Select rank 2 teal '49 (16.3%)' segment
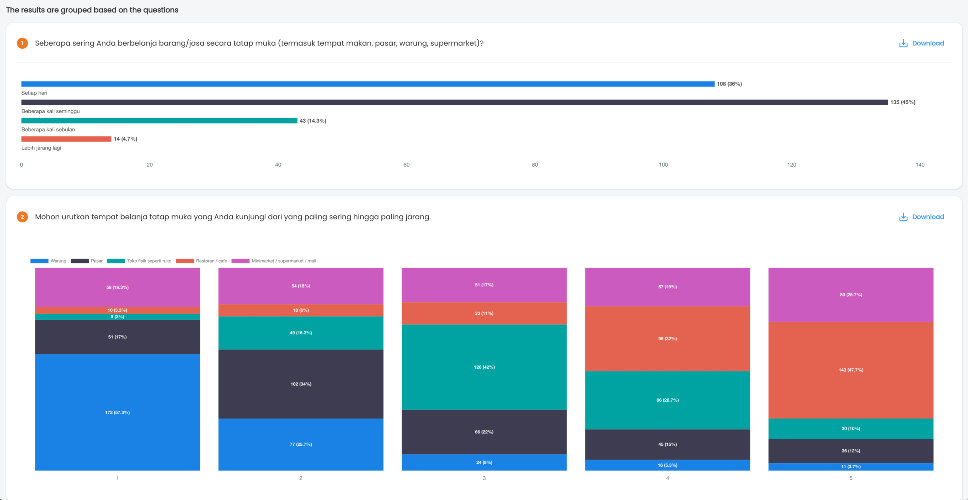Screen dimensions: 968x500 [x=301, y=333]
